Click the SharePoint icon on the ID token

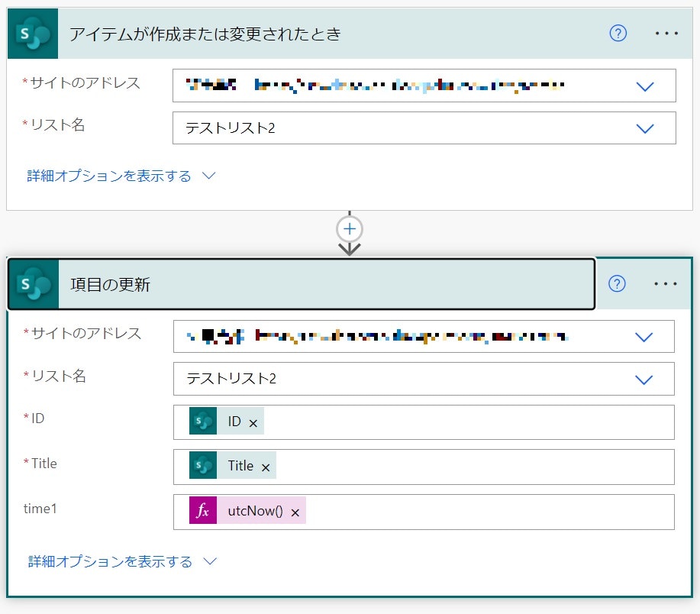tap(203, 421)
